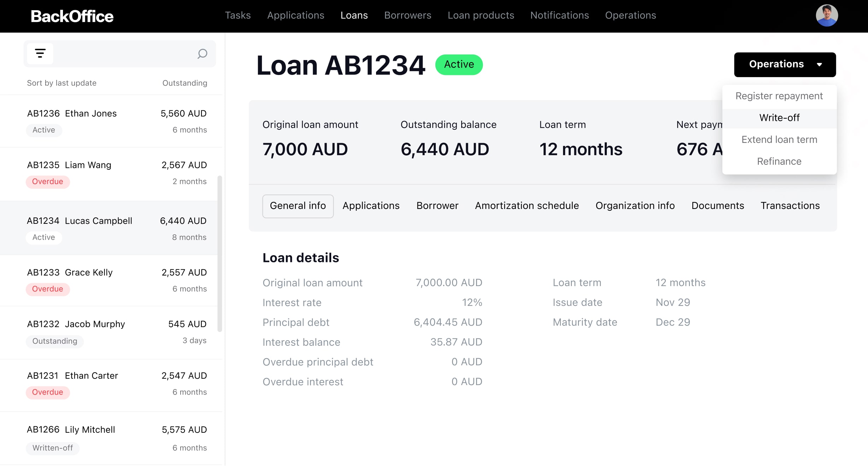
Task: Click on loan AB1235 Liam Wang
Action: point(112,173)
